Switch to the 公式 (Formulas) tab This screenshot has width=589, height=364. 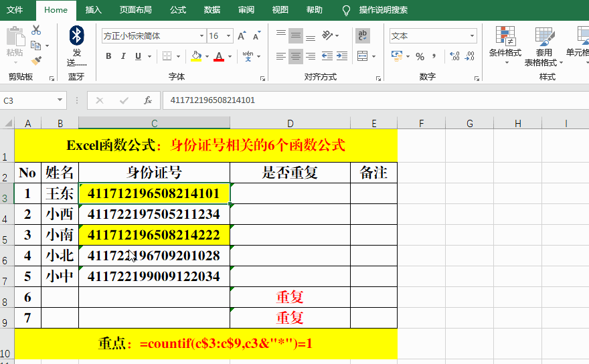pyautogui.click(x=178, y=10)
